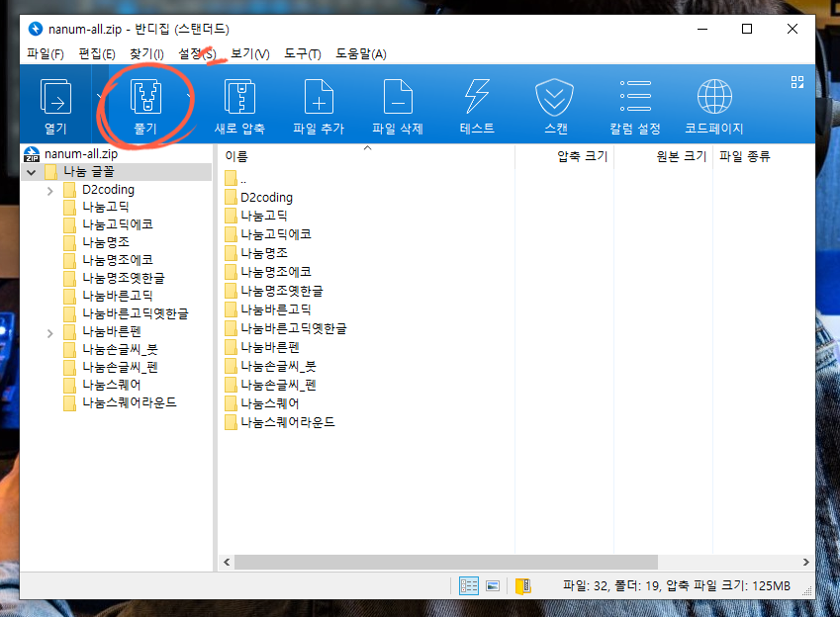Select 나눔명조 in the left tree
The image size is (840, 617).
click(106, 242)
